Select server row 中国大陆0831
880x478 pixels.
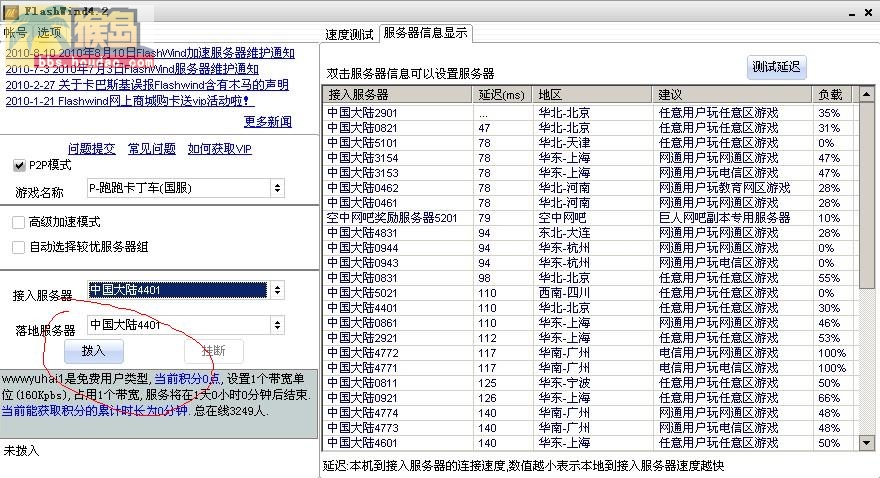pos(588,278)
